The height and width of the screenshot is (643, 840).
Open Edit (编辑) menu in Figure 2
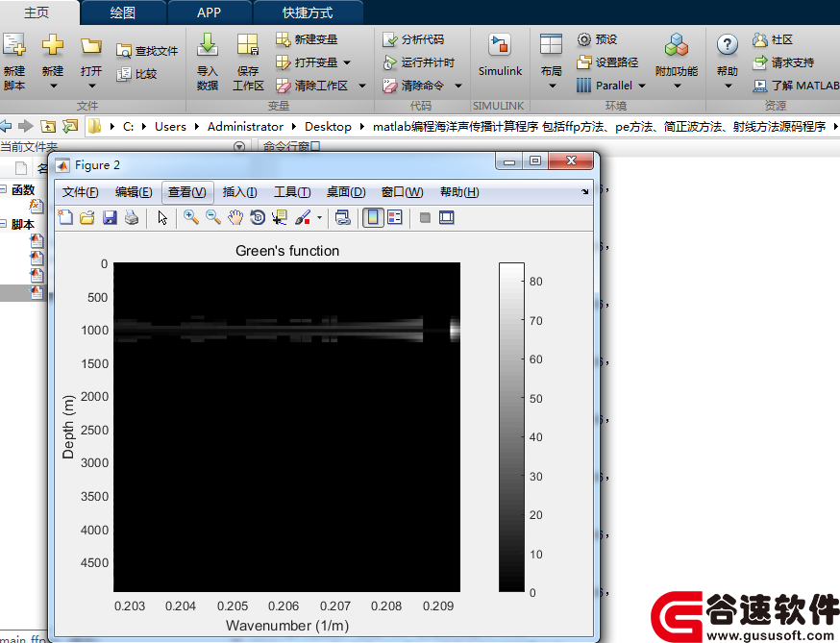[x=134, y=192]
